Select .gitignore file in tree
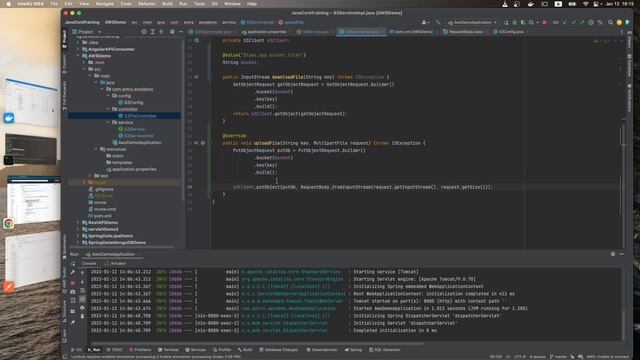Screen dimensions: 640x360 [101, 189]
